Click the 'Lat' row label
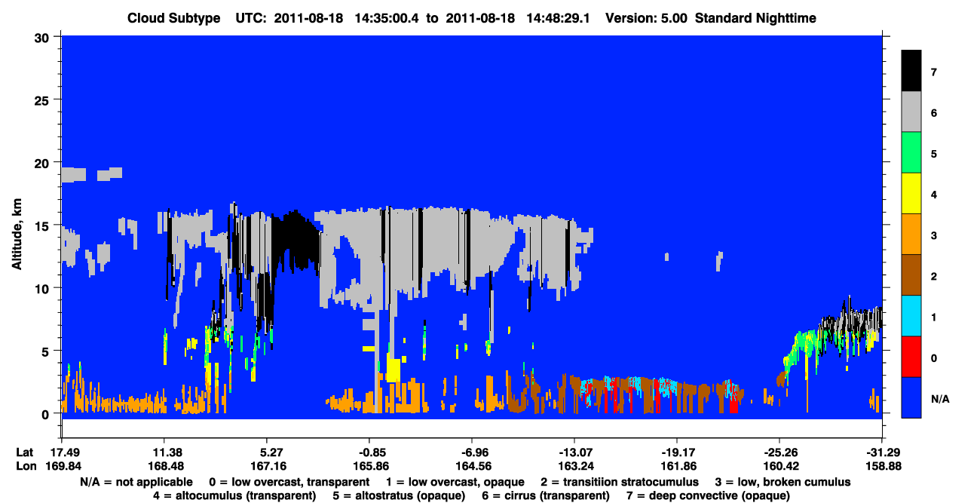Image resolution: width=980 pixels, height=503 pixels. click(x=23, y=452)
